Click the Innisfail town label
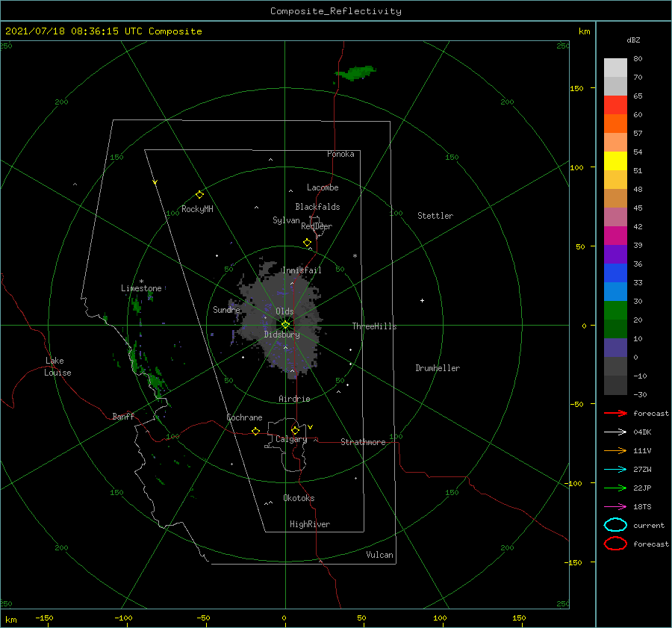Image resolution: width=672 pixels, height=628 pixels. point(302,270)
